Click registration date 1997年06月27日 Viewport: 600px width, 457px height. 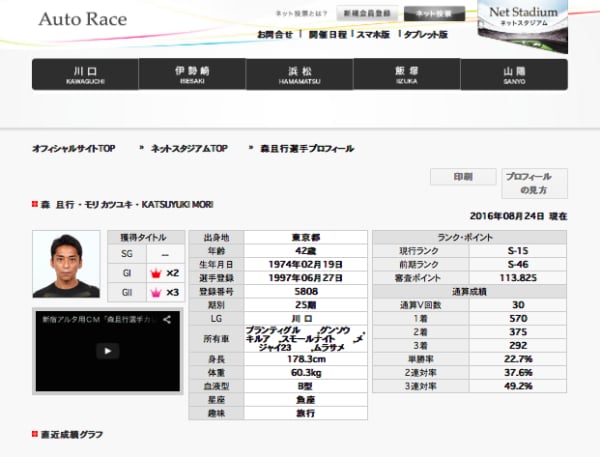pyautogui.click(x=306, y=278)
